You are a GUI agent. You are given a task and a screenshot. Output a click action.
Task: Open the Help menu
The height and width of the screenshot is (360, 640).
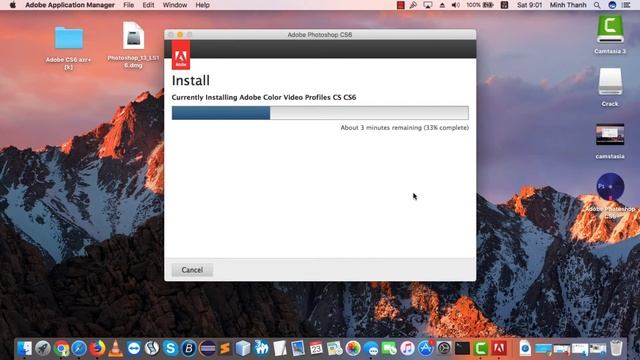pos(202,5)
